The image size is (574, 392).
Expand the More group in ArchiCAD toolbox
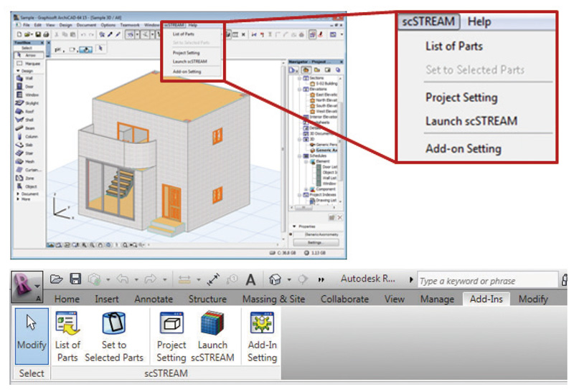pyautogui.click(x=18, y=199)
